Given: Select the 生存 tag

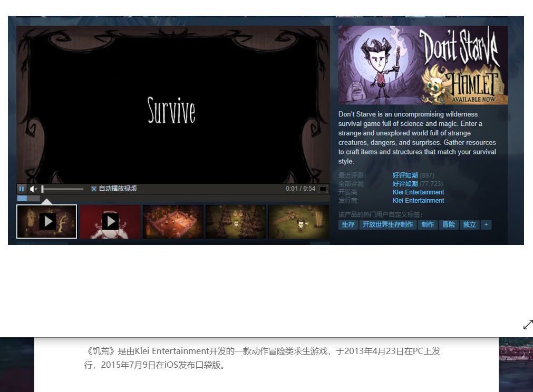Looking at the screenshot, I should [348, 224].
